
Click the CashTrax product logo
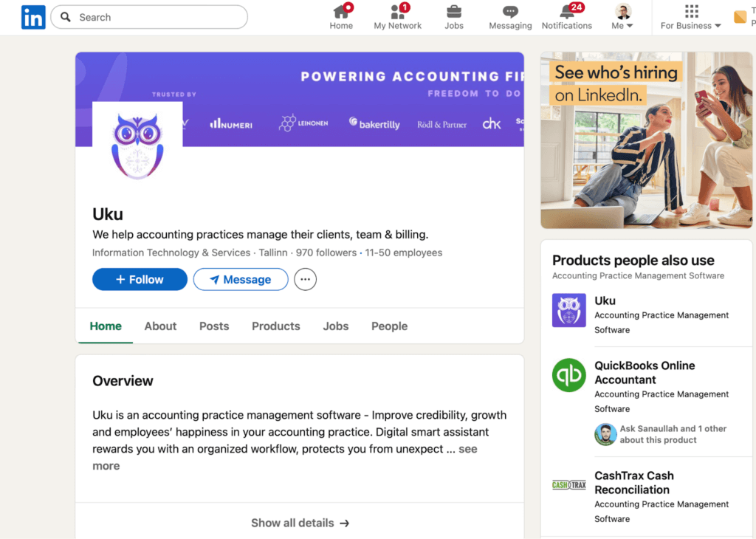(x=569, y=485)
